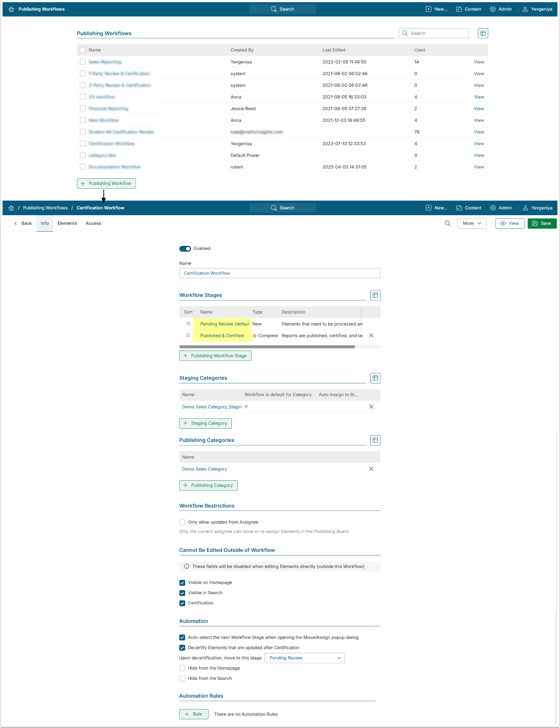
Task: Click View for the row created by robert
Action: (x=479, y=167)
